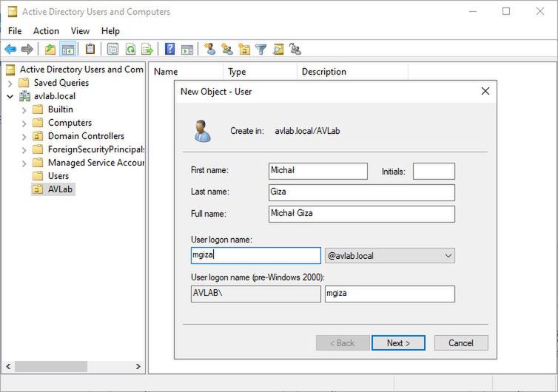Click the Up one level folder icon
Screen dimensions: 558x392
tap(50, 50)
